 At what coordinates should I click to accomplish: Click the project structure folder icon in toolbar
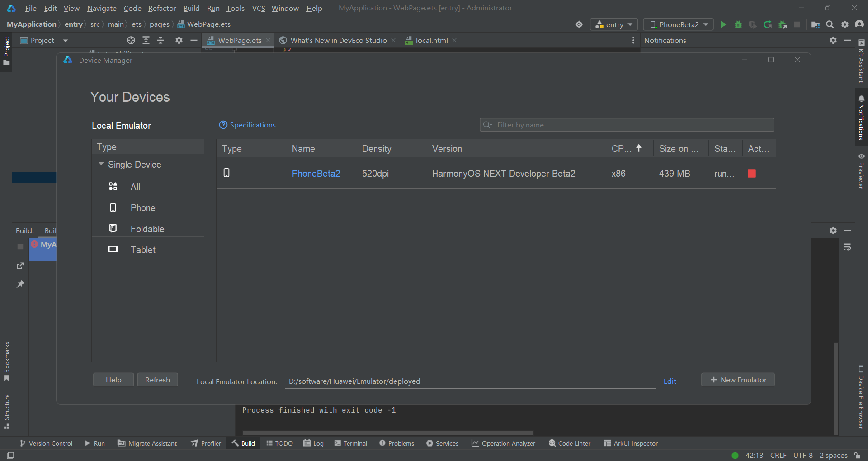click(x=816, y=24)
